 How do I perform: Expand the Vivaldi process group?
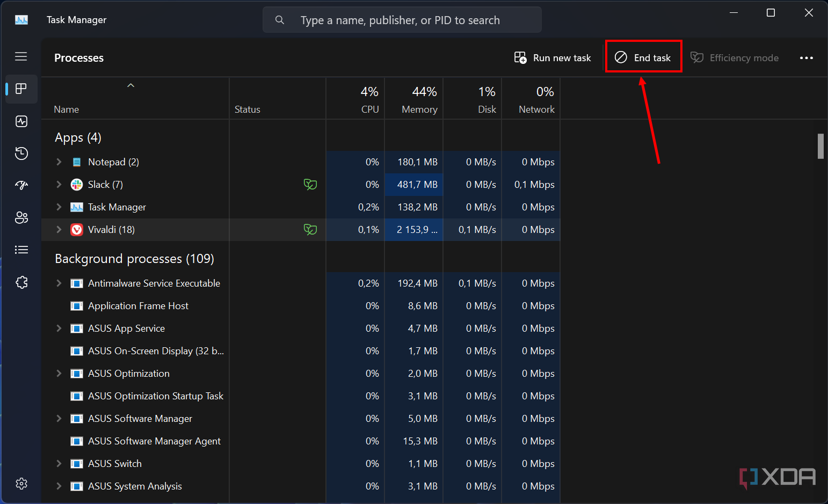coord(59,230)
